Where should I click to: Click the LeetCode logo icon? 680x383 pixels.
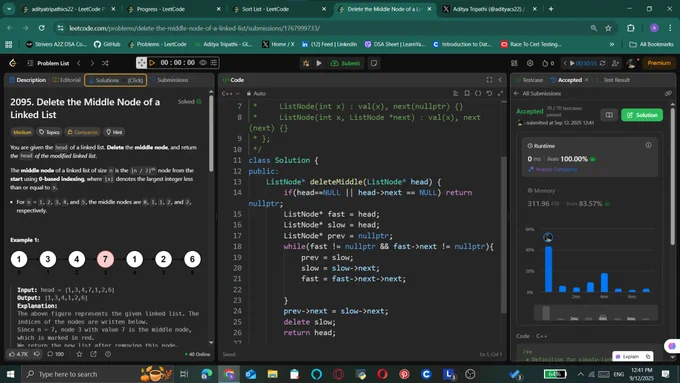pos(13,63)
